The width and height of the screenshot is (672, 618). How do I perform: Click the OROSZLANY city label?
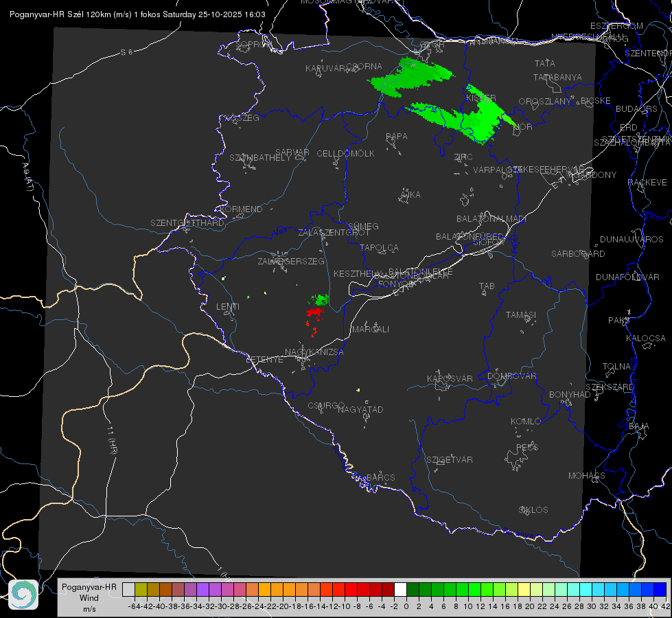pos(545,102)
